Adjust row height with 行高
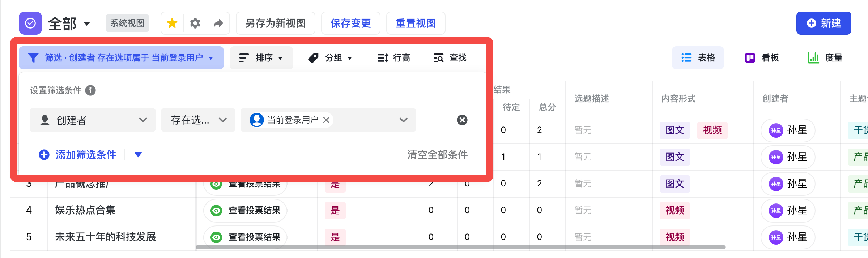 tap(393, 58)
